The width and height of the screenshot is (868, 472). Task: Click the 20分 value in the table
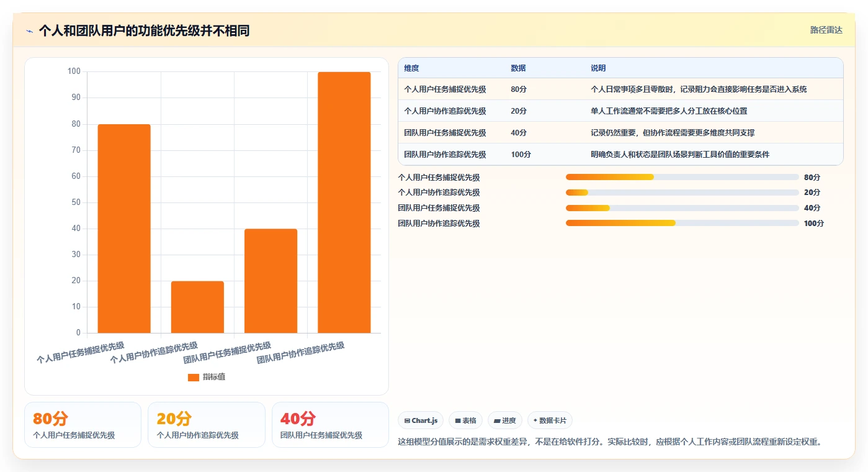point(519,111)
